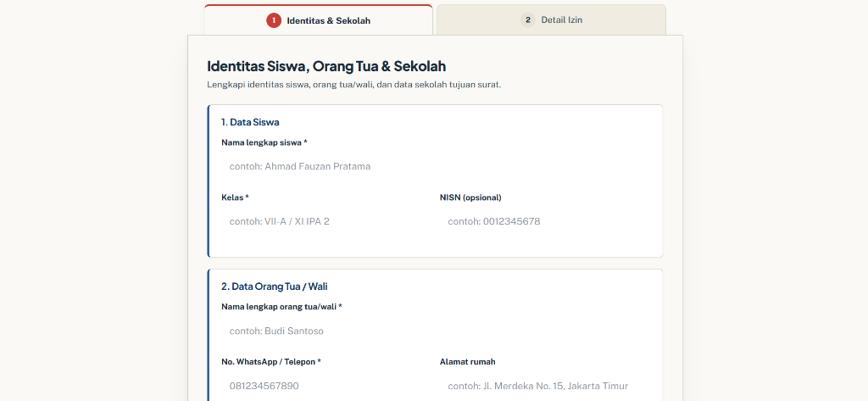Click the subtitle starting with Lengkapi identitas siswa
Viewport: 868px width, 401px height.
click(x=354, y=86)
